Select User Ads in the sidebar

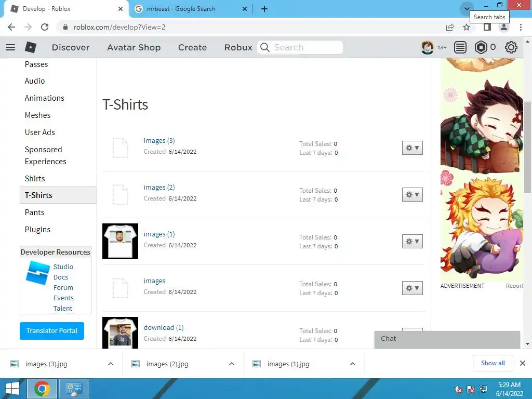(x=39, y=132)
